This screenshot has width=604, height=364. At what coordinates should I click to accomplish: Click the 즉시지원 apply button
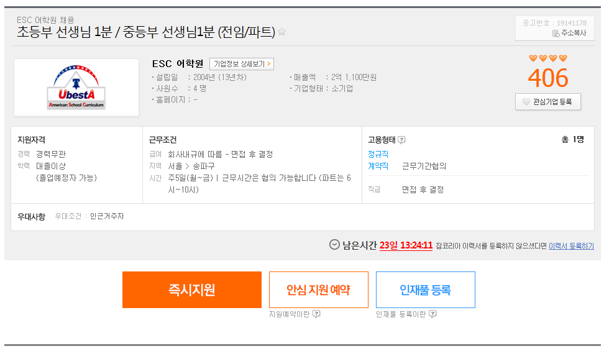[192, 289]
